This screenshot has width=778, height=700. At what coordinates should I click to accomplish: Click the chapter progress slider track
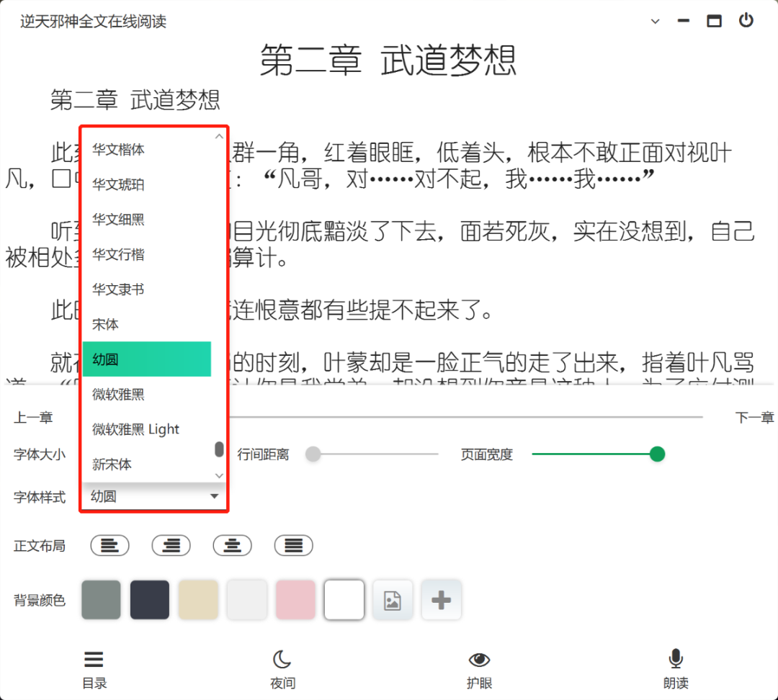pyautogui.click(x=465, y=417)
